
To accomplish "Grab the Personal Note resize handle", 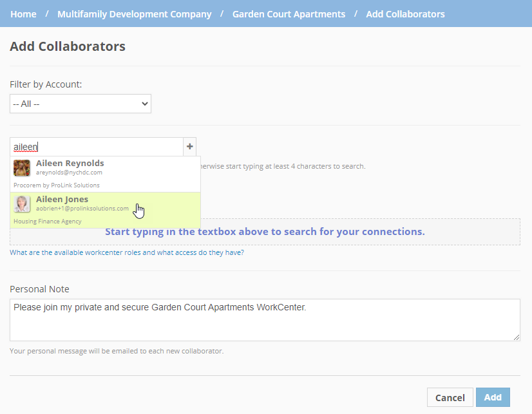I will pos(516,337).
